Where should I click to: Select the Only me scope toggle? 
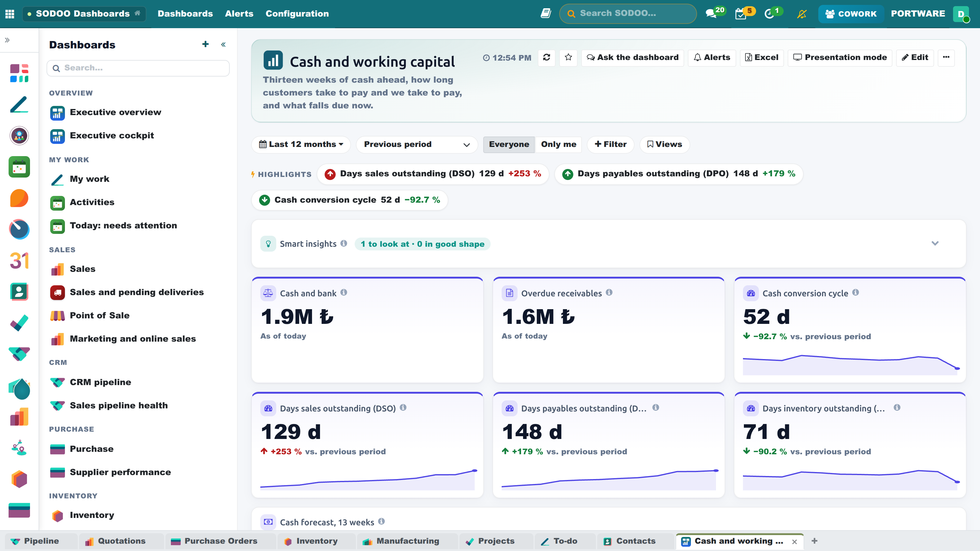[559, 144]
